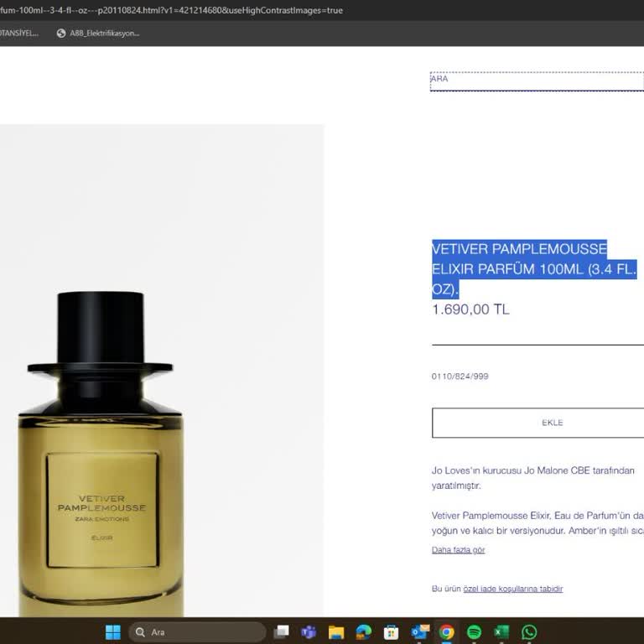Open Excel from the taskbar
The height and width of the screenshot is (644, 644).
tap(501, 632)
